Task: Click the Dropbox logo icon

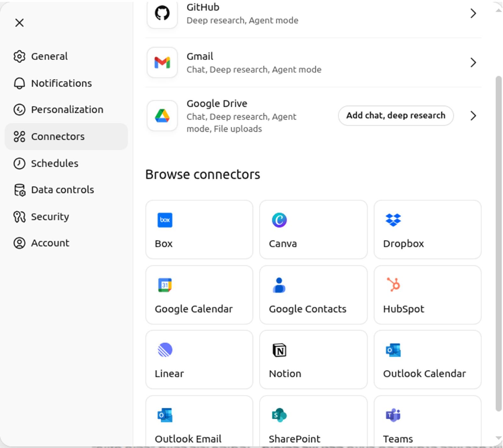Action: coord(393,220)
